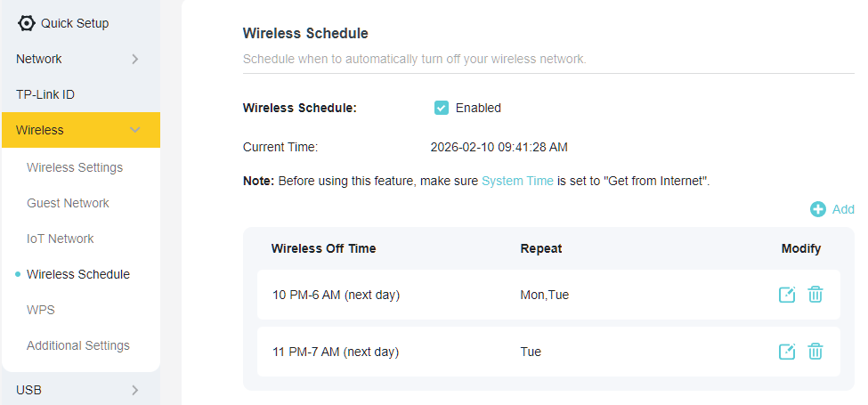The width and height of the screenshot is (868, 405).
Task: Click the Add schedule button label
Action: pos(842,209)
